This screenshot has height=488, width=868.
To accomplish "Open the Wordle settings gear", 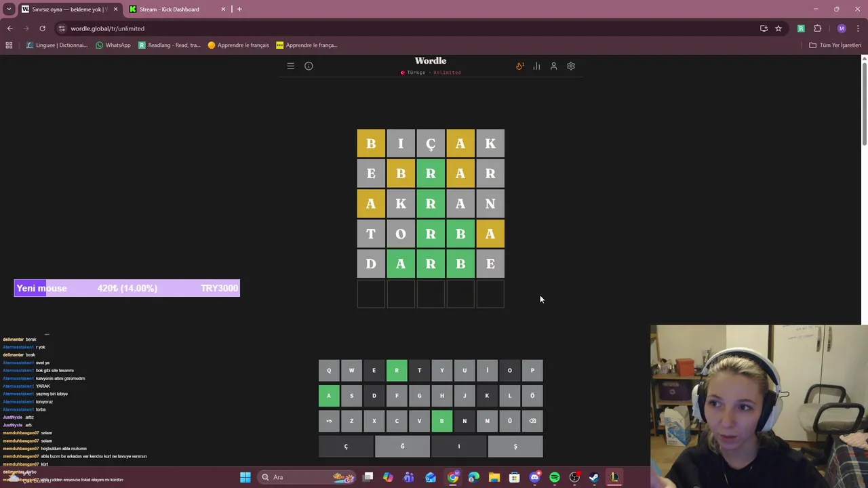I will click(x=571, y=66).
